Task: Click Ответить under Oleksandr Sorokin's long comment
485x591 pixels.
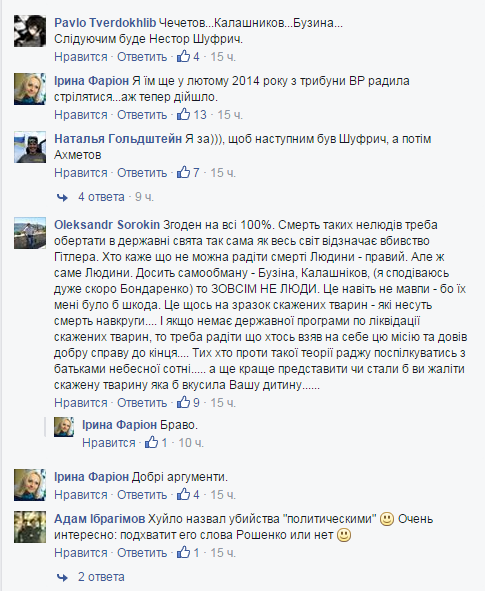Action: click(142, 403)
